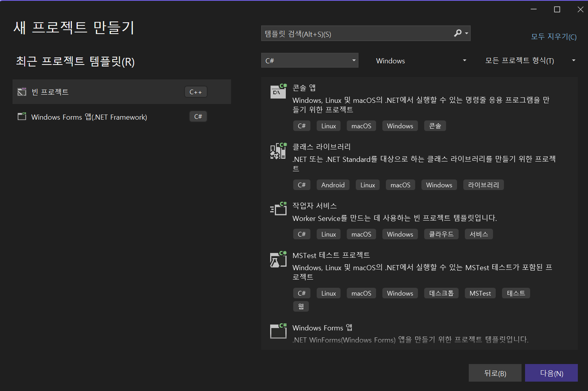Open the Windows platform filter dropdown
The width and height of the screenshot is (588, 391).
pyautogui.click(x=421, y=61)
